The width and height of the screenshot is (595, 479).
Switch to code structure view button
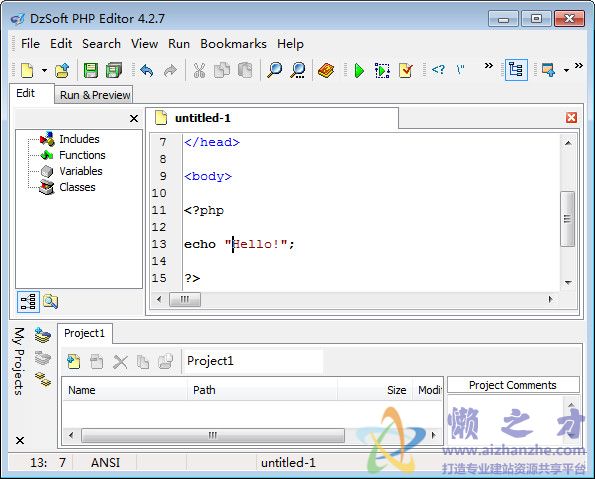tap(28, 302)
